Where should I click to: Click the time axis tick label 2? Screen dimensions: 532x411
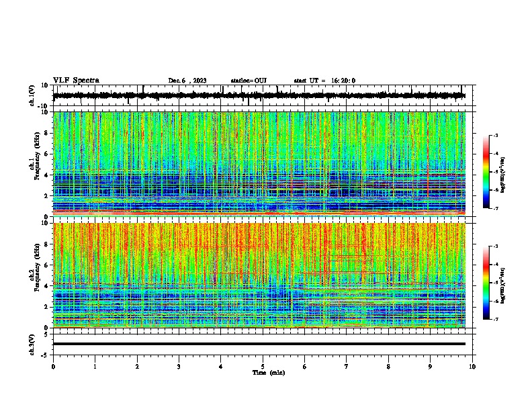pos(137,367)
